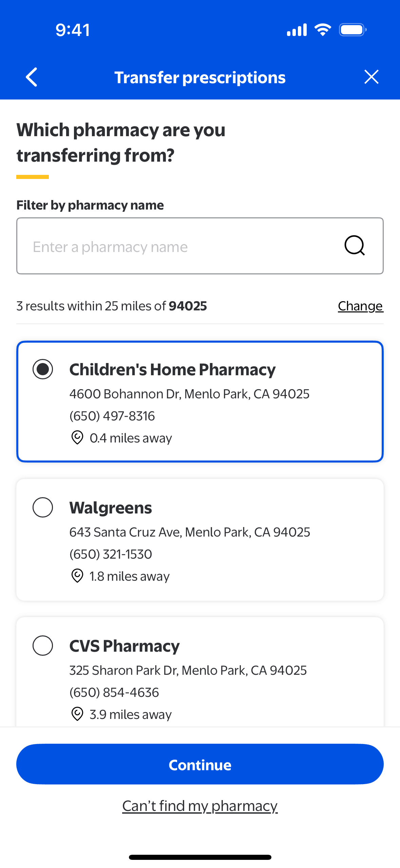Tap the CVS Pharmacy address line

point(188,670)
